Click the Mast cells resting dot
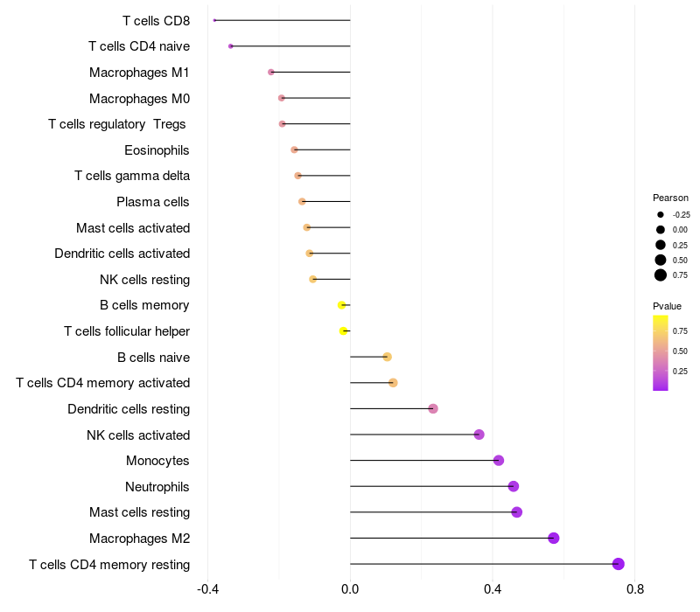Viewport: 700px width, 612px height. (x=517, y=512)
